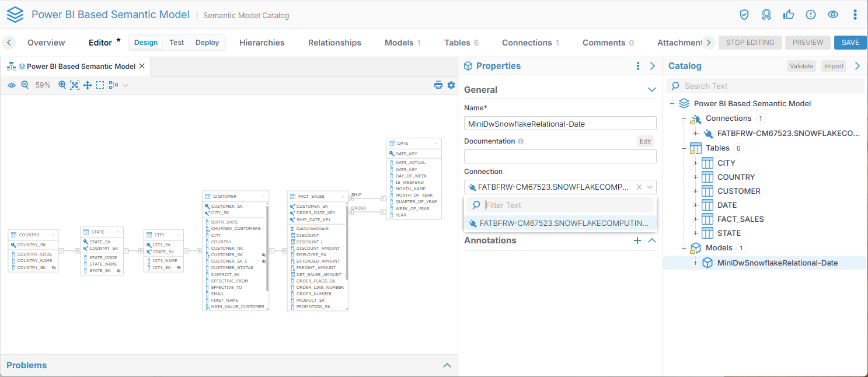Click the shield check icon in header
The width and height of the screenshot is (868, 377).
(x=744, y=15)
